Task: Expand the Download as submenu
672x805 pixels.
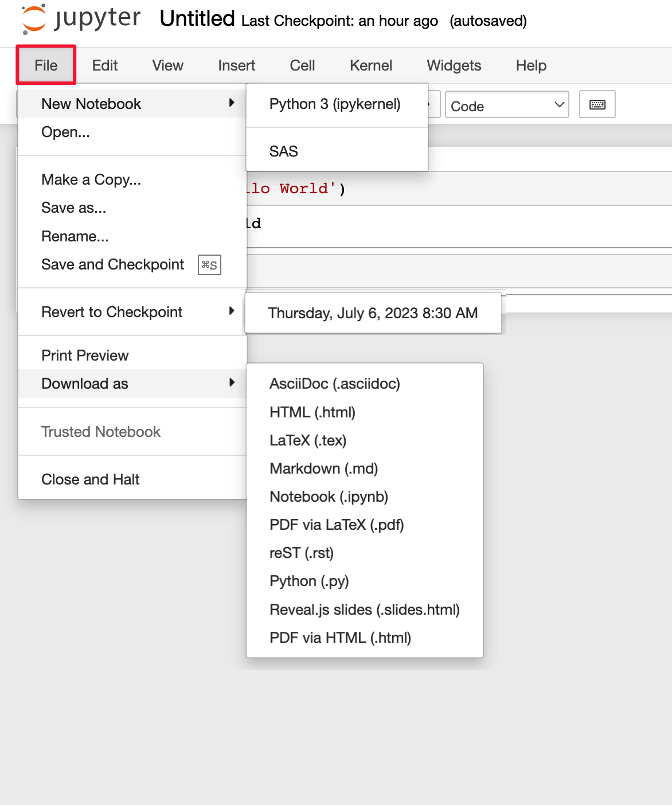Action: 132,384
